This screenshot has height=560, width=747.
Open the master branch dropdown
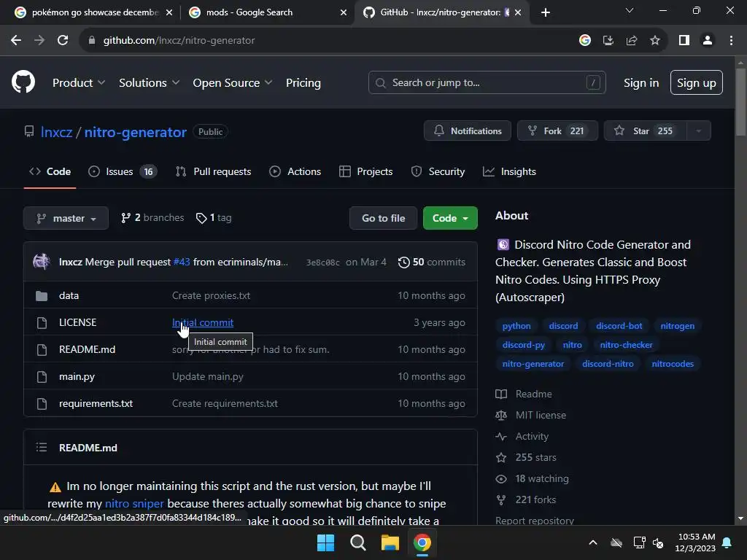click(x=66, y=218)
